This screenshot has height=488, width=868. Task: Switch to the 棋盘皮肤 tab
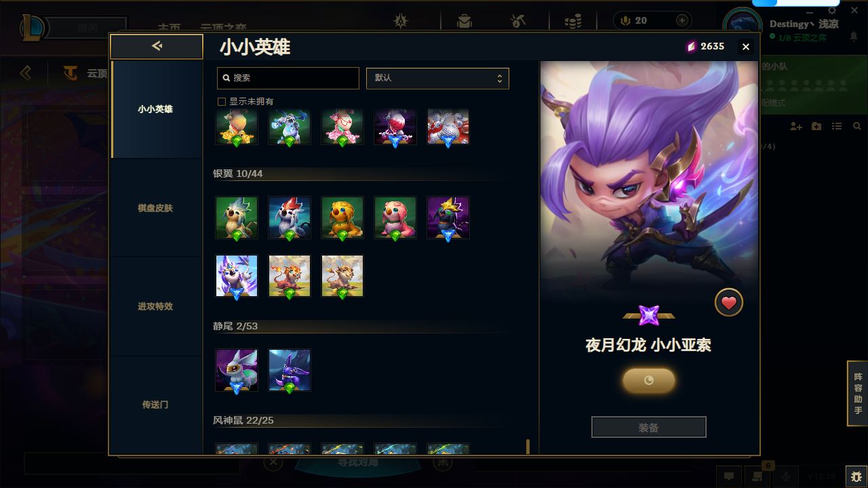pos(155,208)
